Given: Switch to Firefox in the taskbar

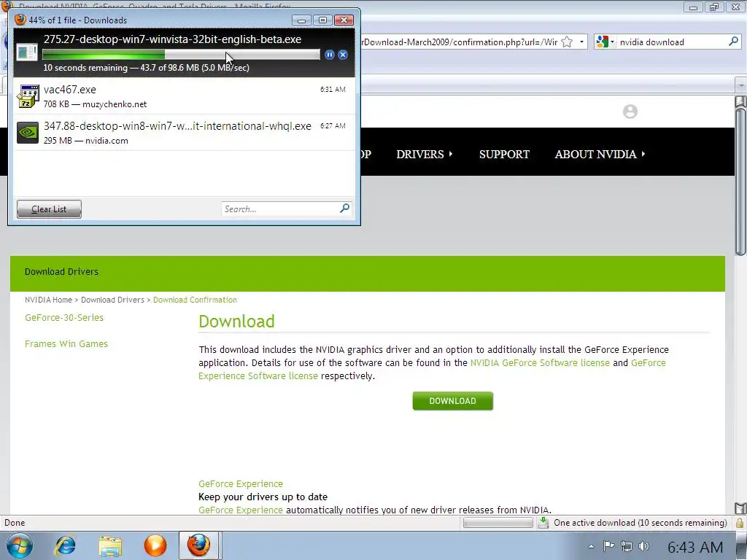Looking at the screenshot, I should click(x=198, y=545).
